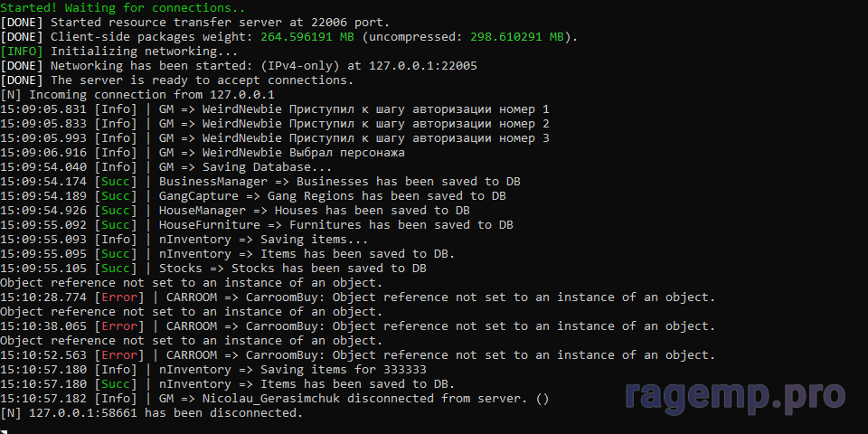868x434 pixels.
Task: Click the address 127.0.0.1:22005
Action: (x=420, y=65)
